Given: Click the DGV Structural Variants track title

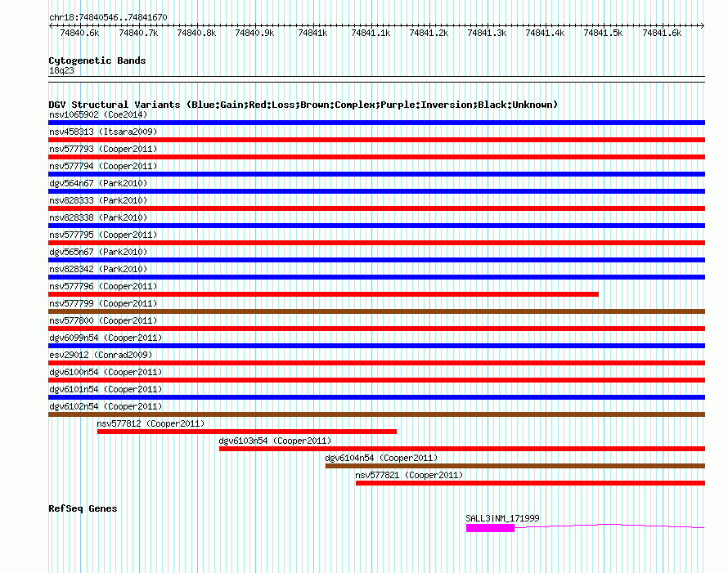Looking at the screenshot, I should [x=303, y=105].
